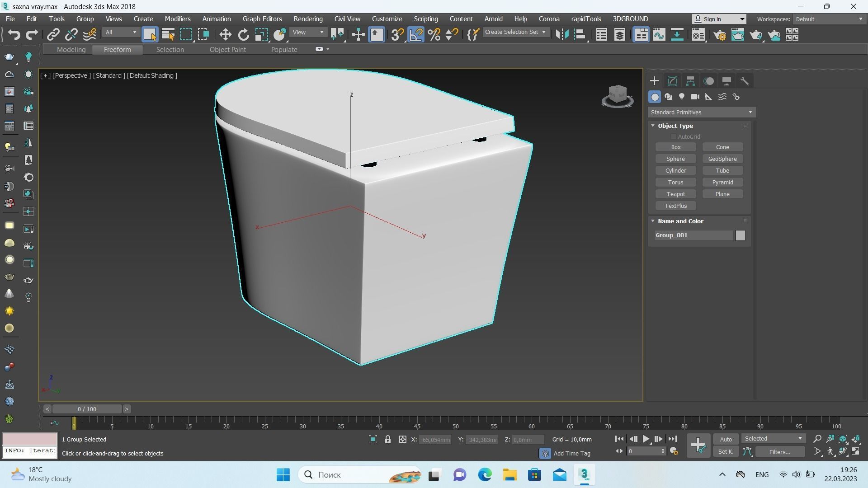The width and height of the screenshot is (868, 488).
Task: Open Render Setup dialog
Action: tap(720, 35)
